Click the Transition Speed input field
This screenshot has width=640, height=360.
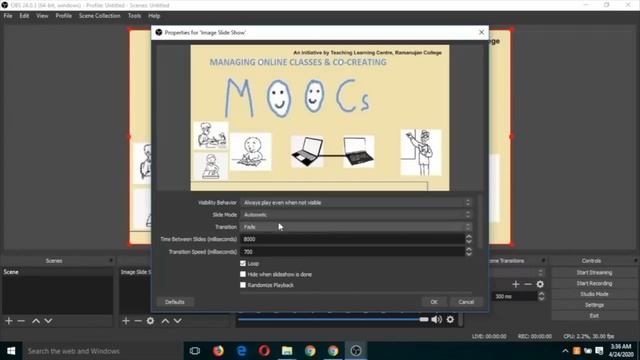pyautogui.click(x=353, y=252)
